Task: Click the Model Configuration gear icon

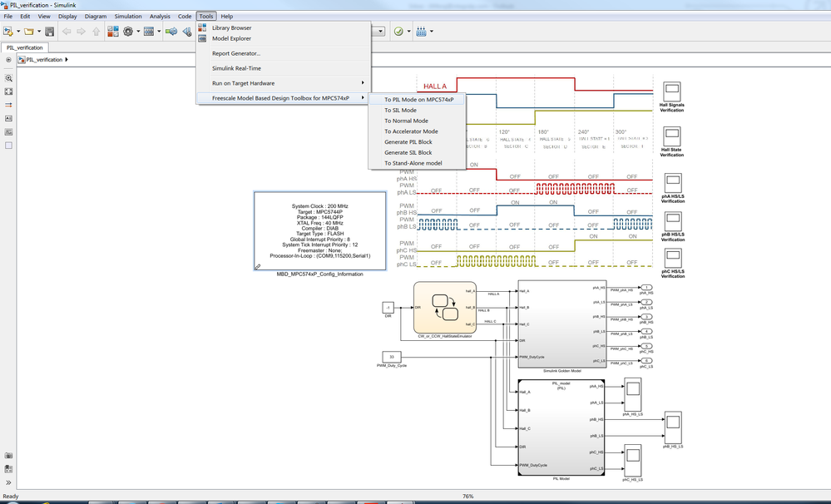Action: click(x=128, y=32)
